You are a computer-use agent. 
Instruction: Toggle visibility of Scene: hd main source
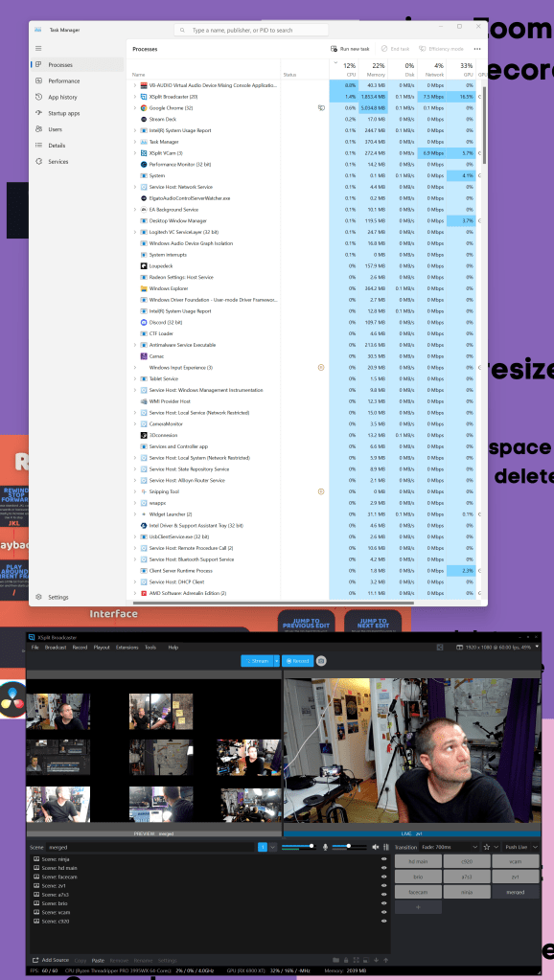[x=384, y=868]
